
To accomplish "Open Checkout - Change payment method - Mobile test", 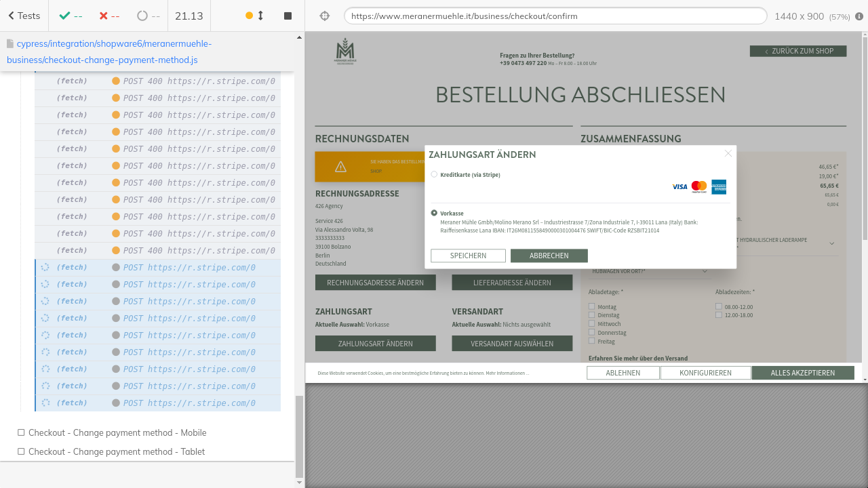I will click(x=117, y=432).
